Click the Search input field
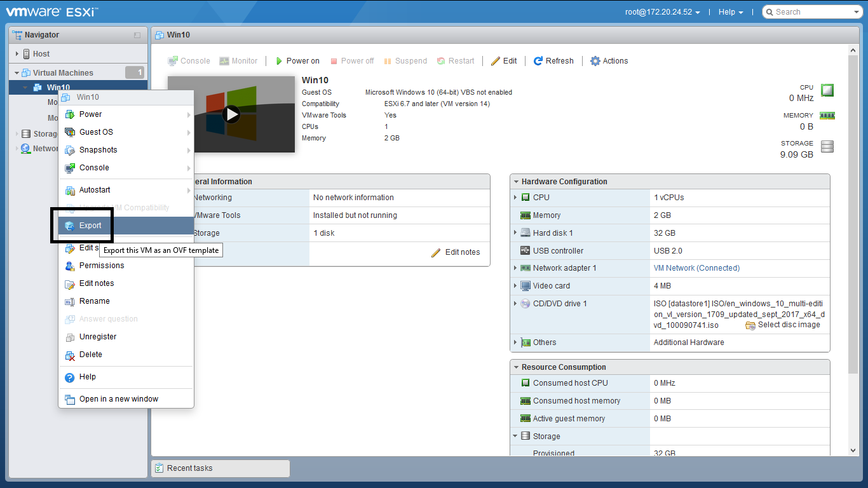The height and width of the screenshot is (488, 868). (812, 12)
